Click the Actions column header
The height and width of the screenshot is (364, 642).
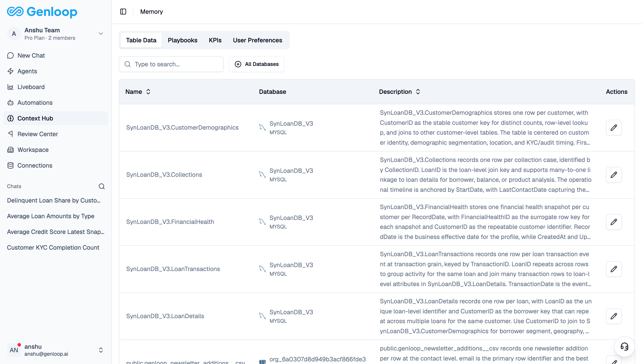(x=616, y=92)
